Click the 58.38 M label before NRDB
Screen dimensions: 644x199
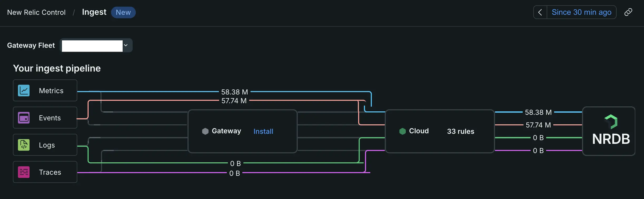pyautogui.click(x=538, y=112)
